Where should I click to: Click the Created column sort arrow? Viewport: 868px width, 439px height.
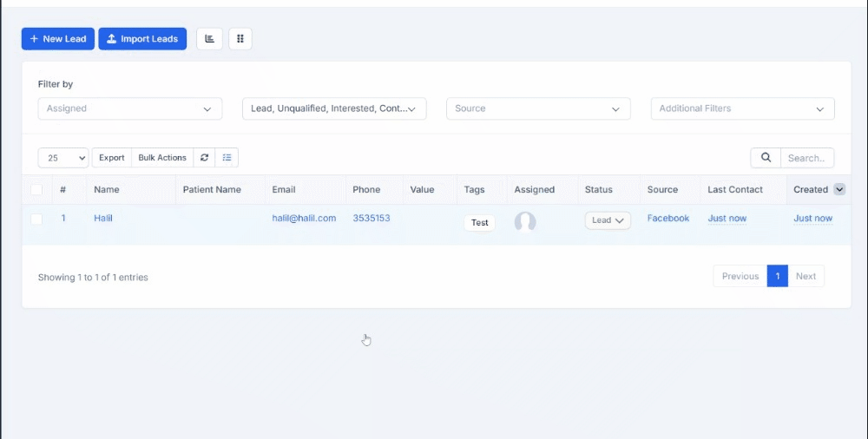pos(839,189)
